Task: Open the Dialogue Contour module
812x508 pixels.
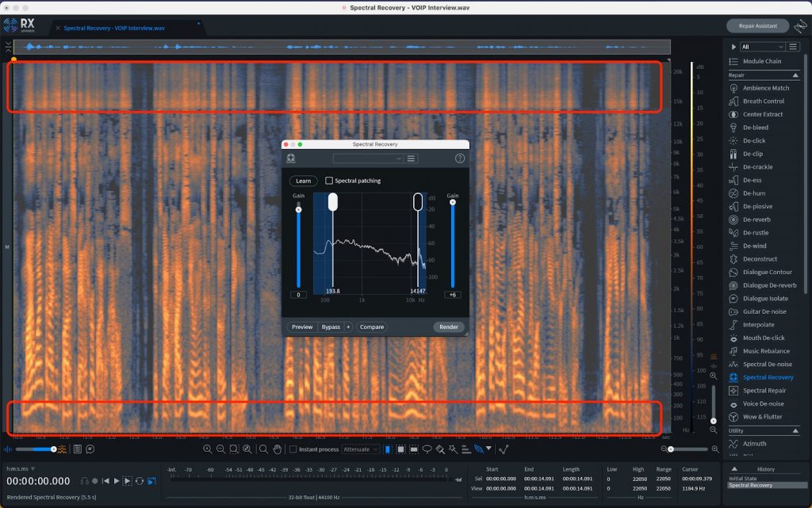Action: pos(760,272)
